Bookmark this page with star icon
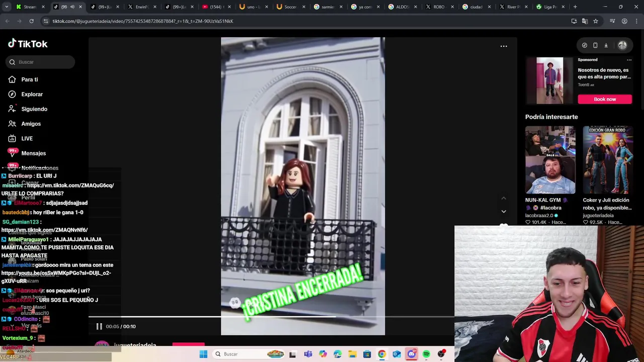 pos(595,21)
